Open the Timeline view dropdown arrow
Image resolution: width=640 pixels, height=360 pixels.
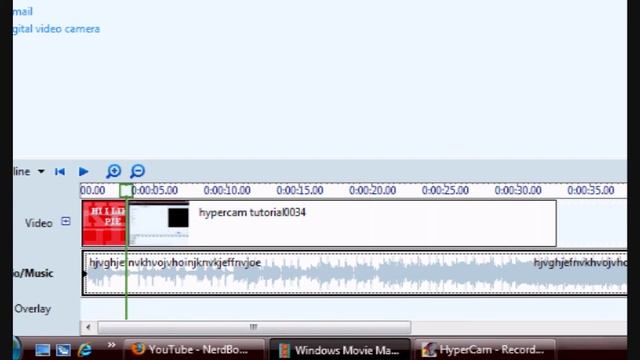41,171
